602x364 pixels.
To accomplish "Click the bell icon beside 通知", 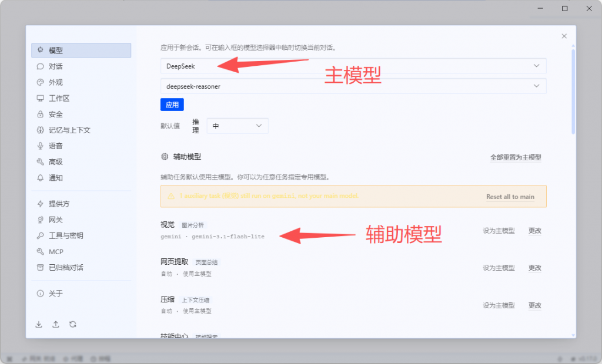I will coord(41,177).
